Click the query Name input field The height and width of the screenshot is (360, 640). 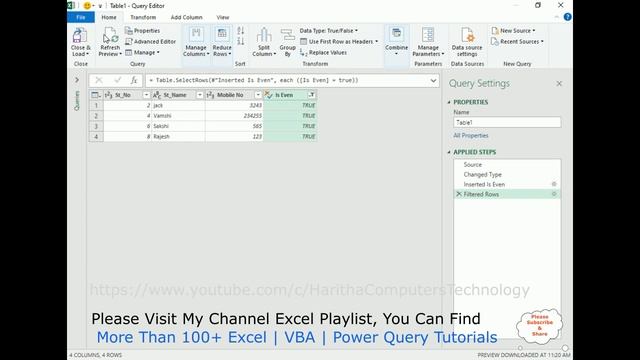click(x=507, y=122)
